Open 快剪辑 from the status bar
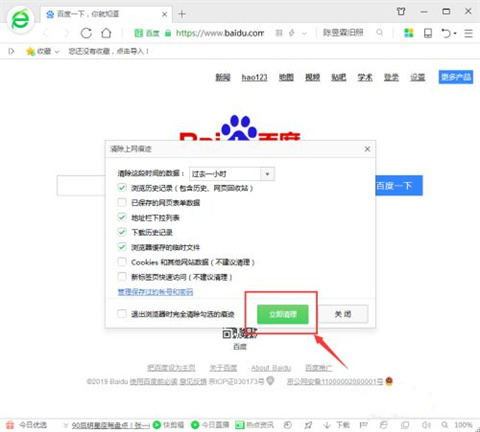Screen dimensions: 480x432 coord(168,425)
